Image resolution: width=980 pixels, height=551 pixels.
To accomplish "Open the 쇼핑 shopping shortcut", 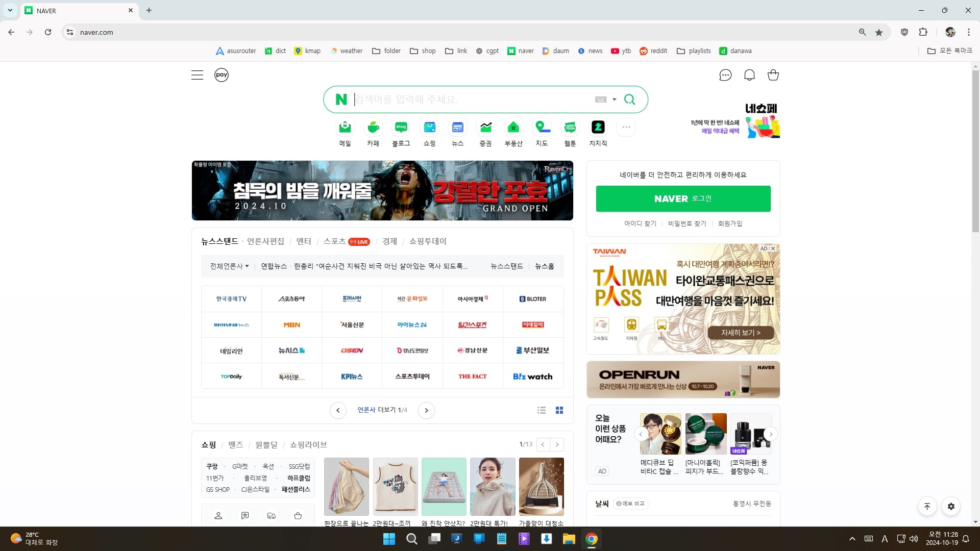I will pyautogui.click(x=430, y=133).
